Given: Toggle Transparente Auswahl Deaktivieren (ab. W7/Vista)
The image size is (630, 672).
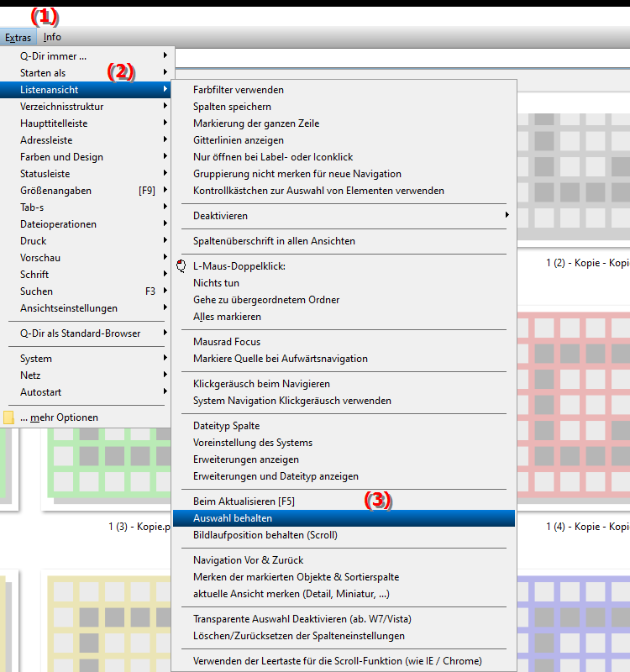Looking at the screenshot, I should [344, 619].
